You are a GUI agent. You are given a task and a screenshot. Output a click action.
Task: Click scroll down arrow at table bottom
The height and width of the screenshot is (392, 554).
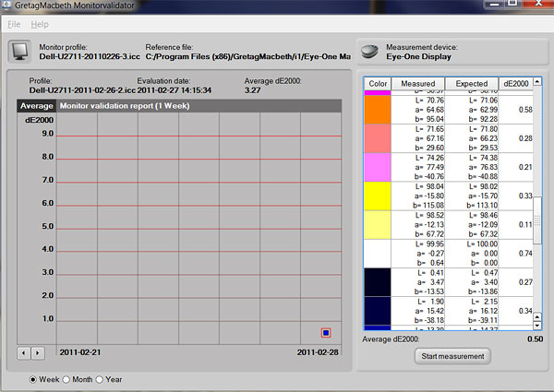point(537,326)
